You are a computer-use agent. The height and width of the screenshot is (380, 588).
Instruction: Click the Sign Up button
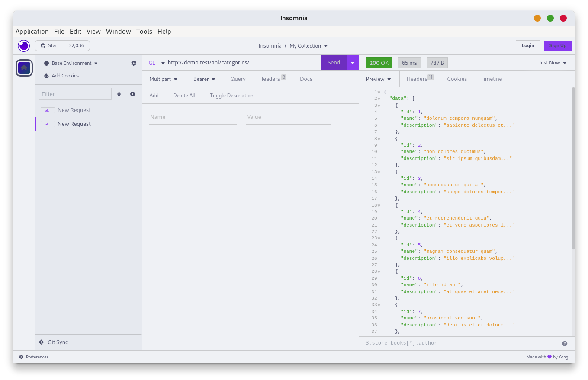[558, 45]
